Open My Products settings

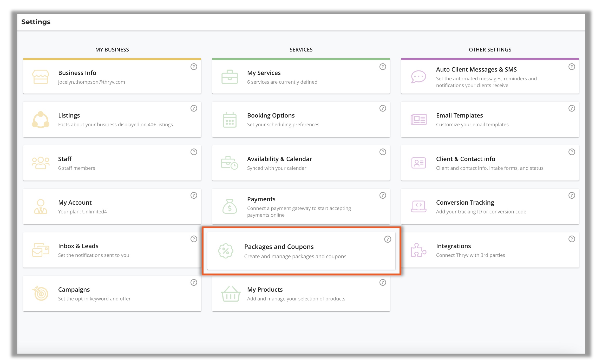coord(301,294)
